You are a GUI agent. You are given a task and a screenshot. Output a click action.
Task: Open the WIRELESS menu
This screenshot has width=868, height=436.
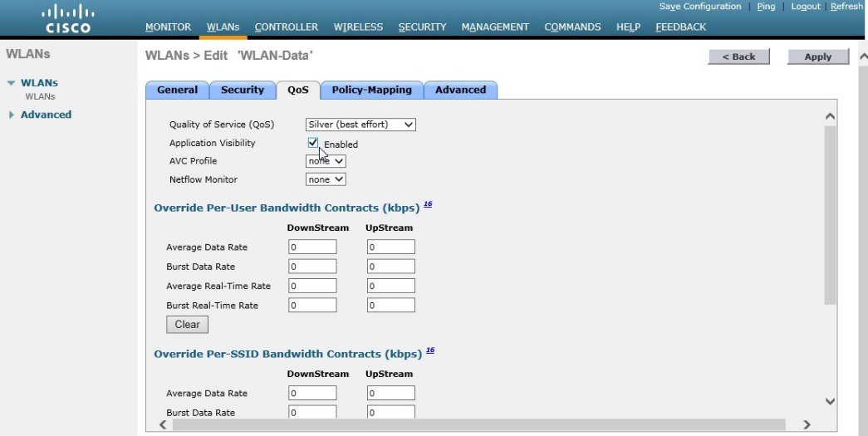point(358,27)
